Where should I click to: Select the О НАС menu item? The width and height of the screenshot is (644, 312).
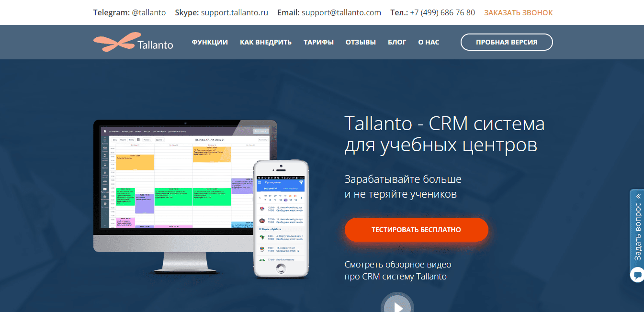coord(429,42)
